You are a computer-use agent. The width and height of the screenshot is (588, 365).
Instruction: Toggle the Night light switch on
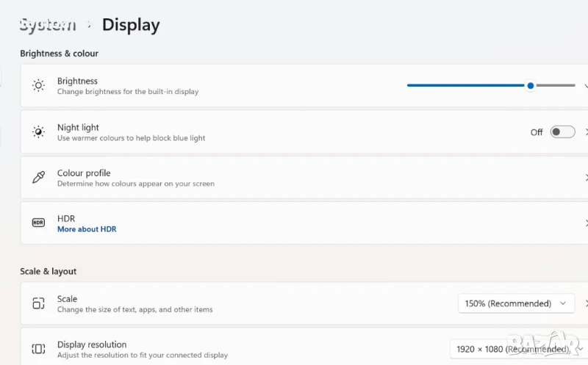(x=562, y=132)
